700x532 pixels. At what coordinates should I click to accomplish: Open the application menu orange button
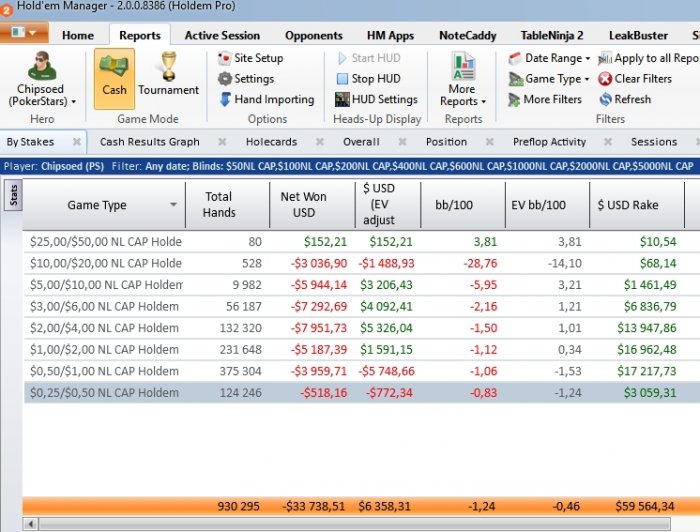[x=24, y=33]
